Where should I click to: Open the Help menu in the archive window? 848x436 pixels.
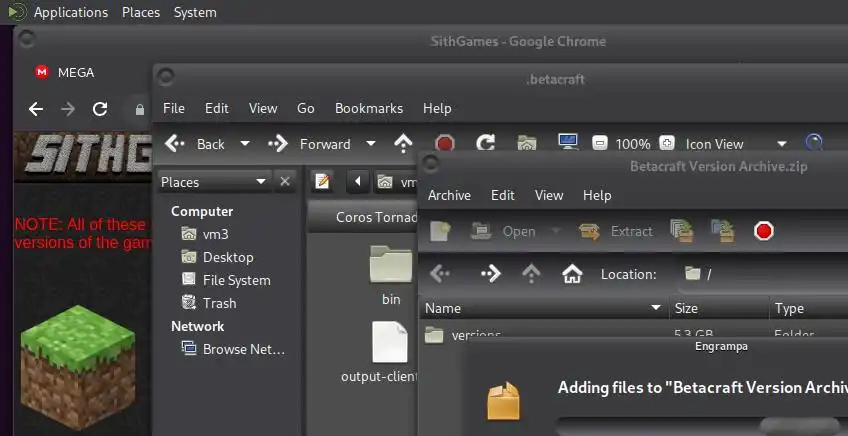pyautogui.click(x=597, y=195)
